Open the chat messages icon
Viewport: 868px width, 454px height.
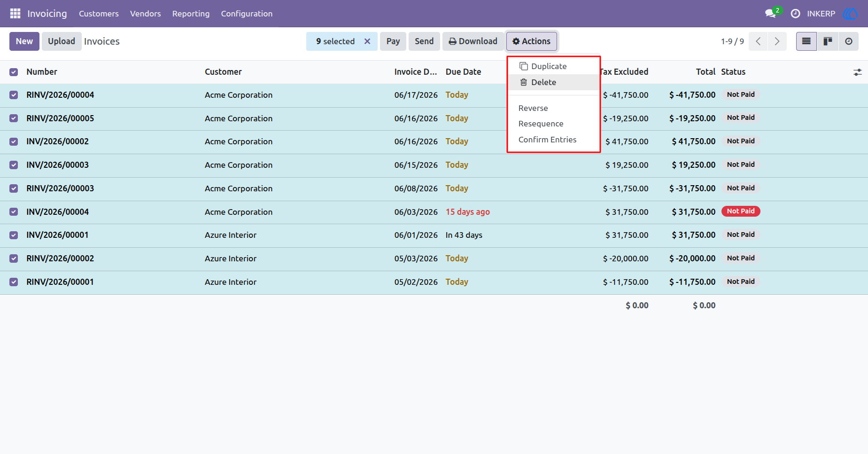[x=771, y=14]
